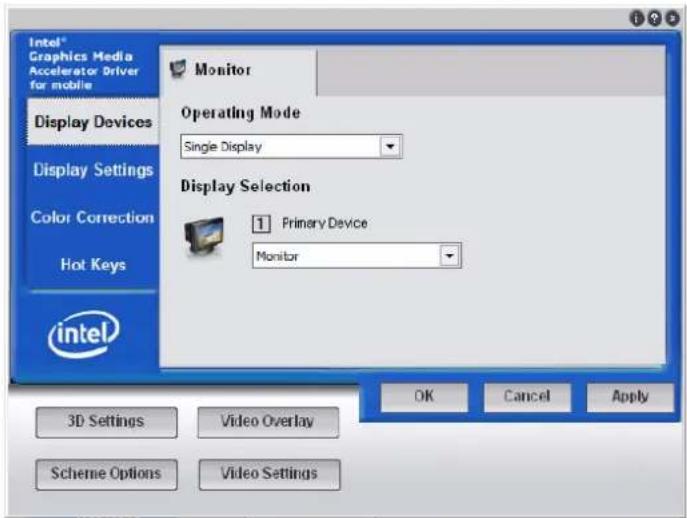
Task: Click the OK button
Action: [424, 397]
